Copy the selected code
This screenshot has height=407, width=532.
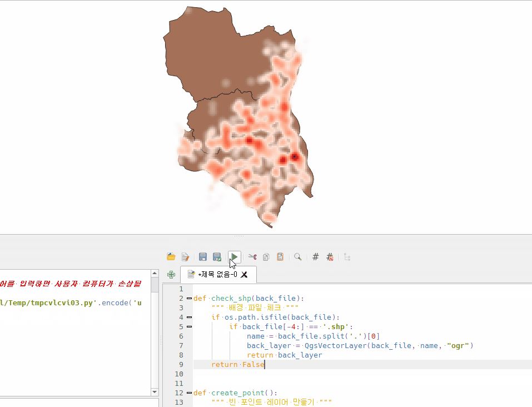[x=265, y=256]
